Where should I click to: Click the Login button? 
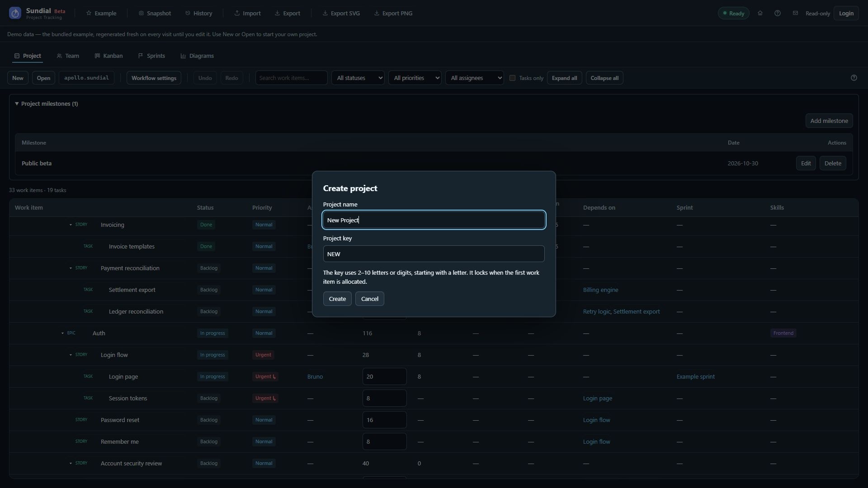pyautogui.click(x=846, y=13)
